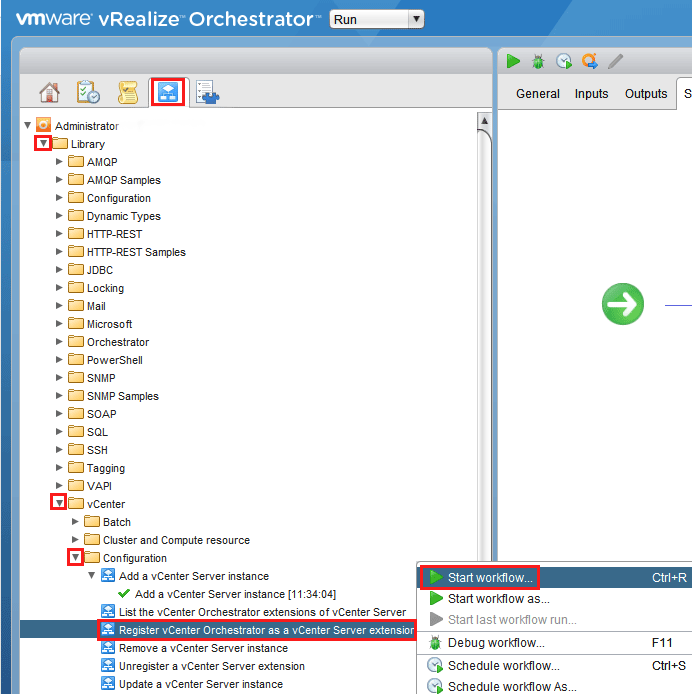Screen dimensions: 692x694
Task: Click the Schedule workflow clock toolbar icon
Action: pos(564,61)
